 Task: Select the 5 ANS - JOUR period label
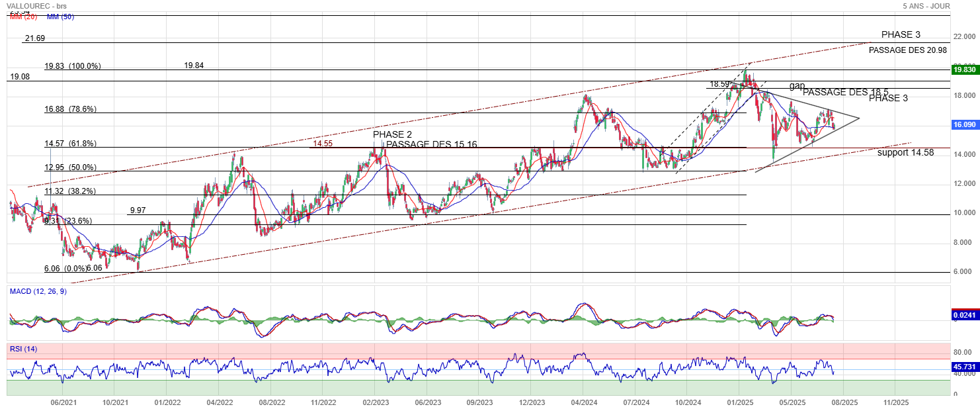[926, 5]
